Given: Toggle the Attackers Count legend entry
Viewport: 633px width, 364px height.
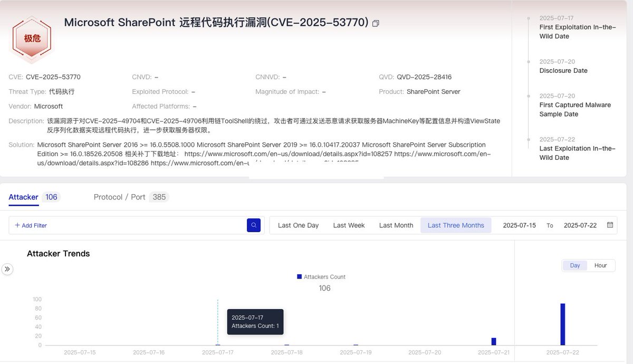Looking at the screenshot, I should (x=321, y=277).
